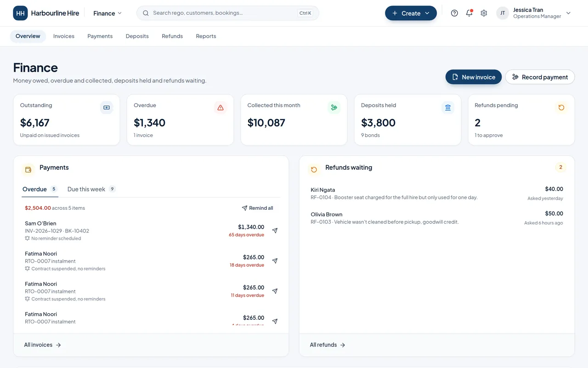Open the settings gear icon
Image resolution: width=588 pixels, height=368 pixels.
[x=484, y=13]
